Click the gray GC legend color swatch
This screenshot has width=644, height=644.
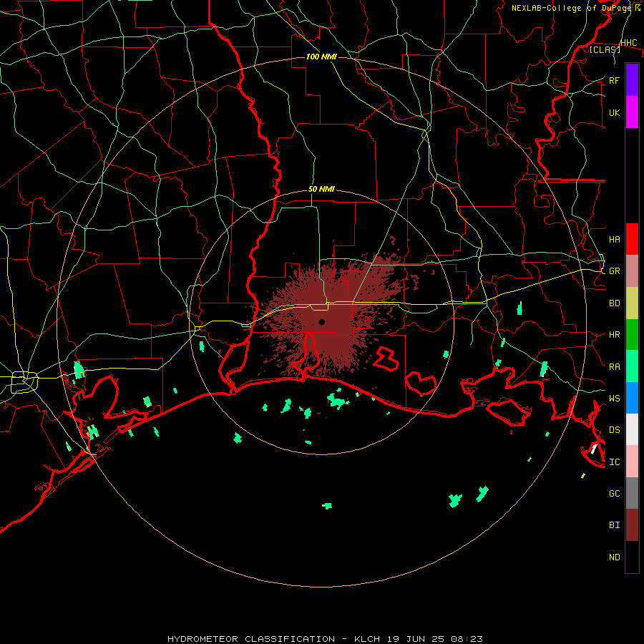(x=632, y=493)
